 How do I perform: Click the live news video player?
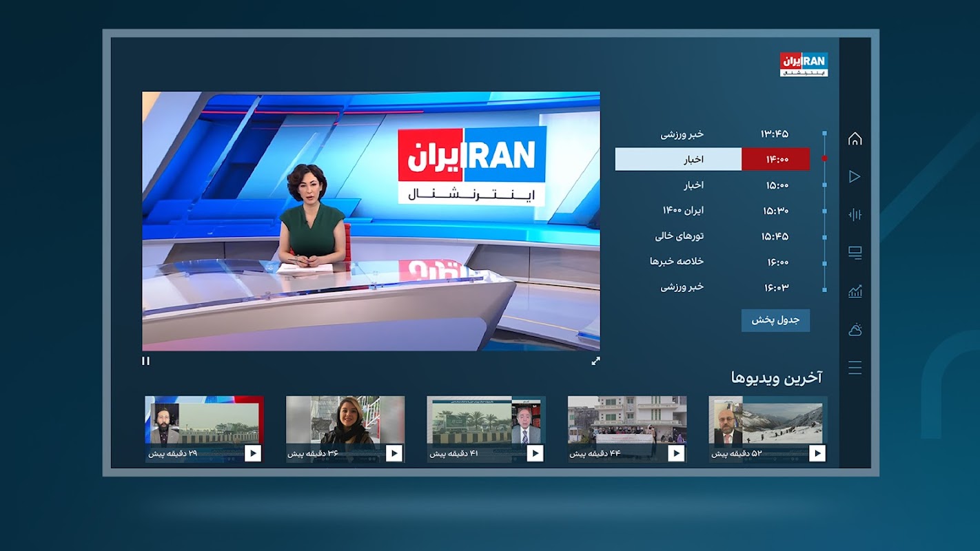[x=371, y=221]
